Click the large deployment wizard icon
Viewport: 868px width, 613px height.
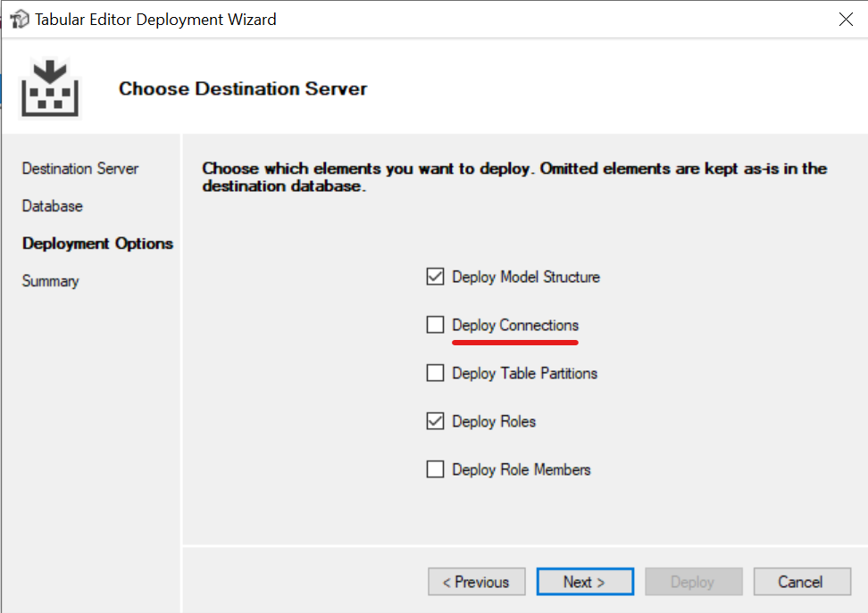coord(50,88)
